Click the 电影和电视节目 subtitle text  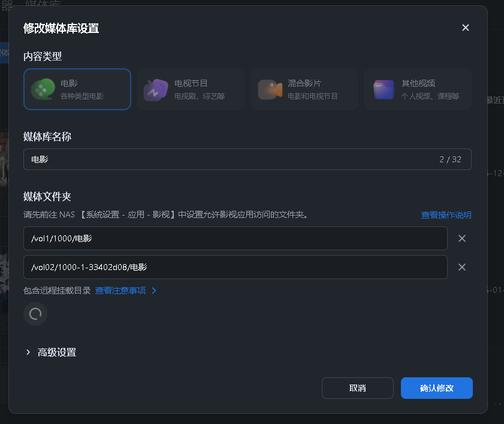pyautogui.click(x=313, y=96)
